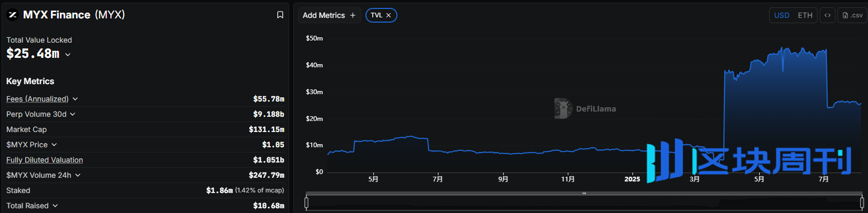Click the $25.48m TVL figure
This screenshot has width=868, height=213.
[33, 54]
